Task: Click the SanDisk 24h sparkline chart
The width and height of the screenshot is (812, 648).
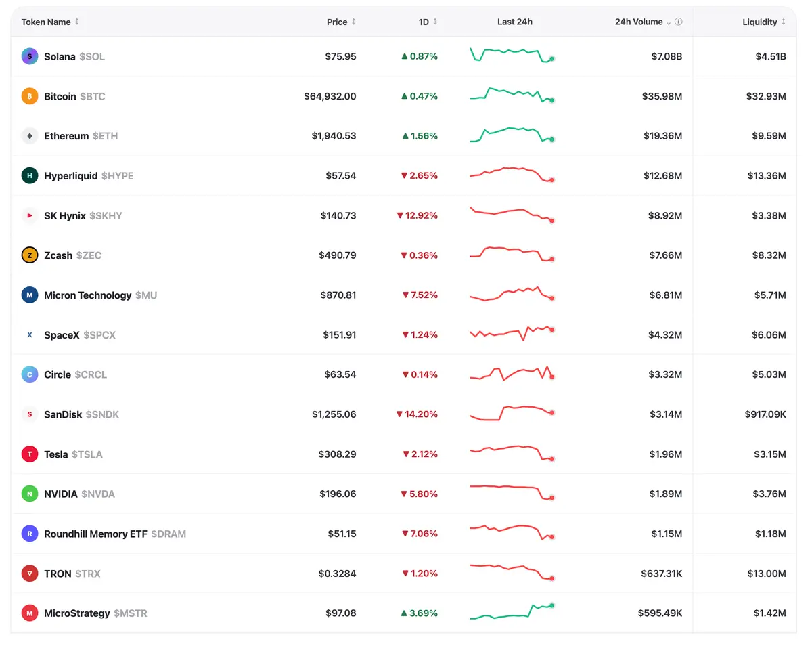Action: click(512, 413)
